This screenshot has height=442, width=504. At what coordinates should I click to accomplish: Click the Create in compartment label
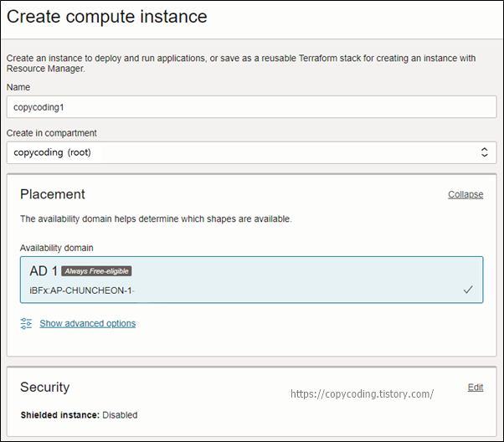[51, 133]
